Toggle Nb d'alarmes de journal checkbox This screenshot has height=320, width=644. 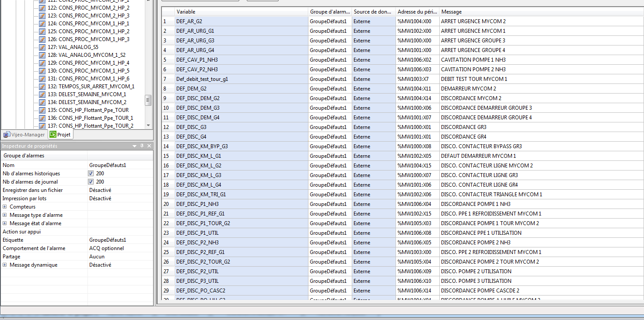pos(91,182)
